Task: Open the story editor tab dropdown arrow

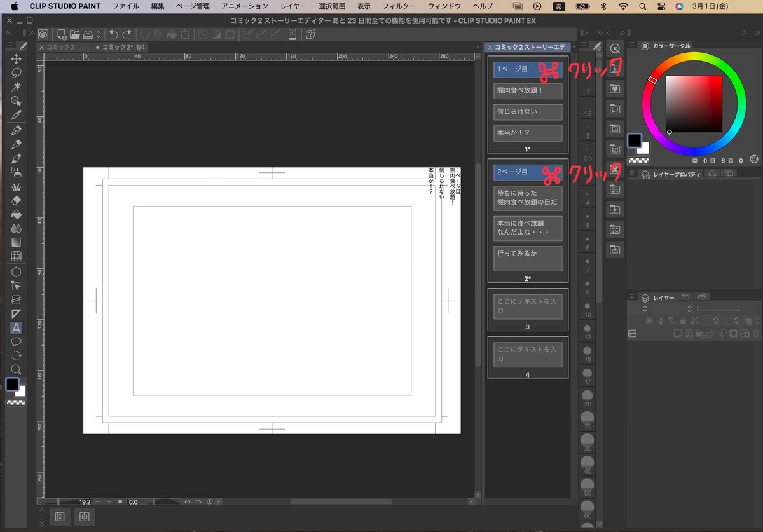Action: 573,46
